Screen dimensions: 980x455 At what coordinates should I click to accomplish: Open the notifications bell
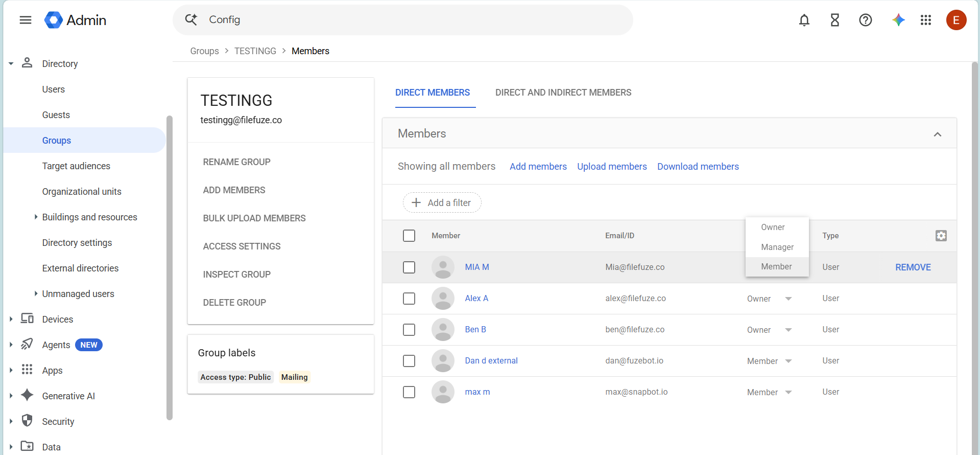(x=804, y=20)
